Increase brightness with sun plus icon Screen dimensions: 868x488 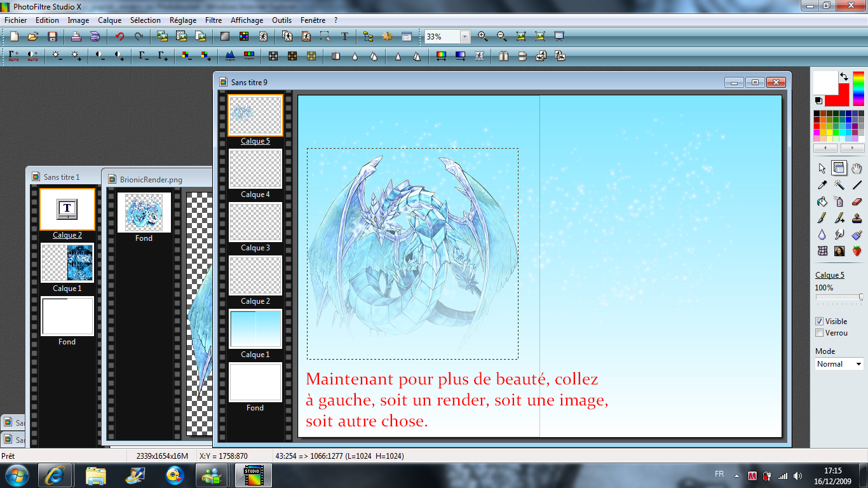coord(76,56)
